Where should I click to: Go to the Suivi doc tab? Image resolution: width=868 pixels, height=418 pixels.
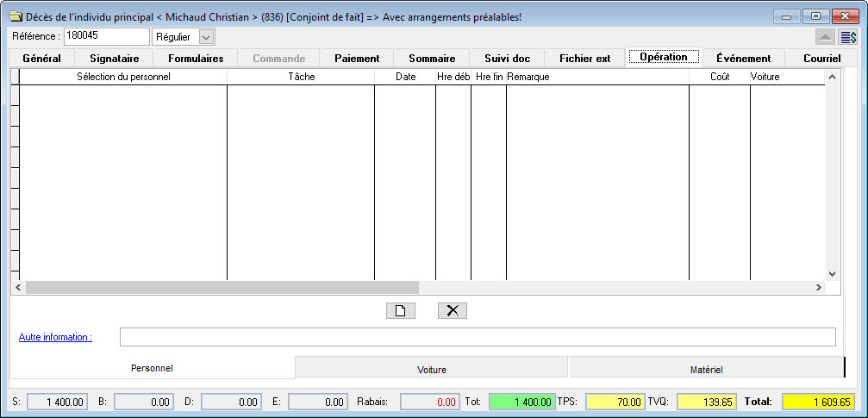[x=507, y=59]
